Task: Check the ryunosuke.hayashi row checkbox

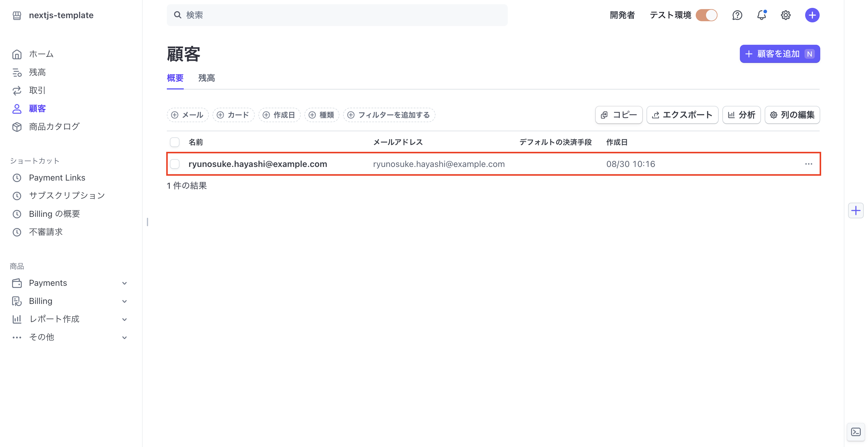Action: 175,164
